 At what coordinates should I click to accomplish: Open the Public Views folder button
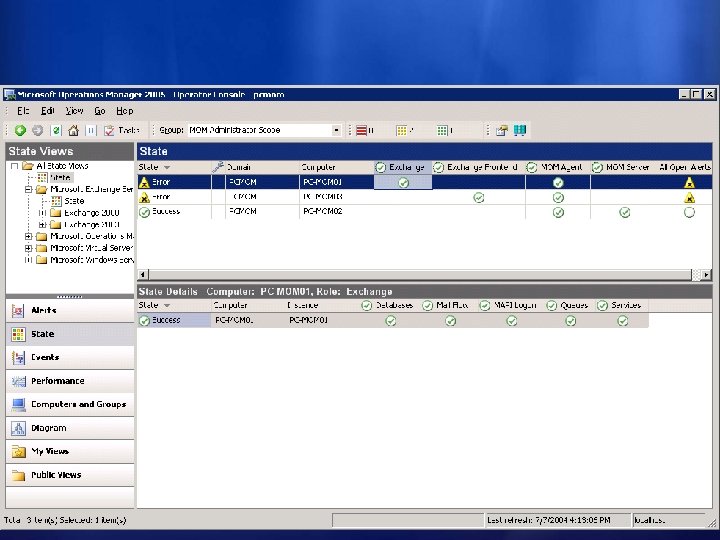coord(70,475)
